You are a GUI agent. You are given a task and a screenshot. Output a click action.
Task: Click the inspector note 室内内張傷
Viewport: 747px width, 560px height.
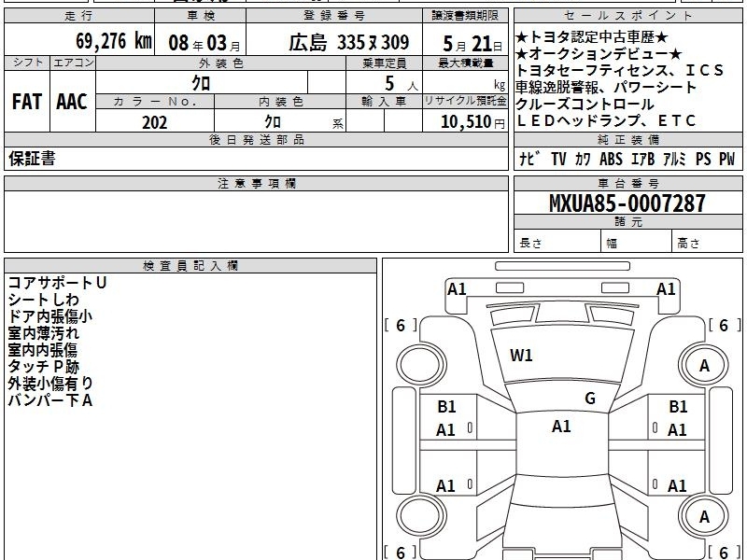point(42,350)
